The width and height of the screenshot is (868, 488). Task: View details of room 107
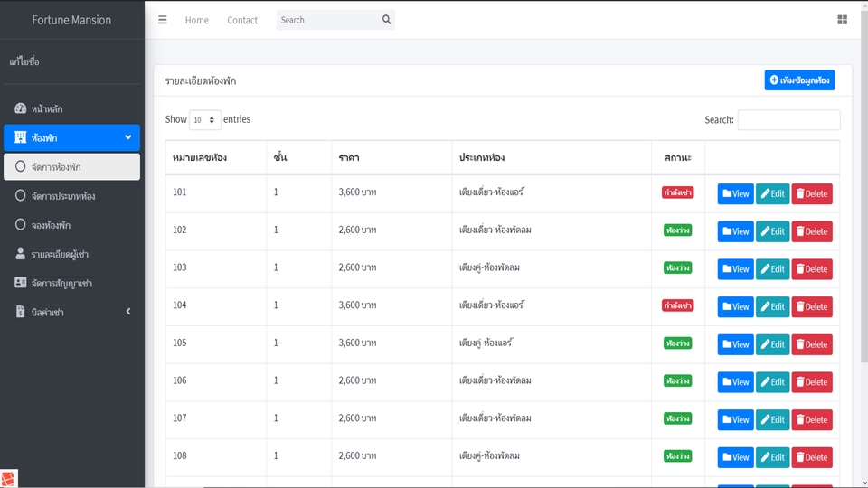pyautogui.click(x=736, y=419)
